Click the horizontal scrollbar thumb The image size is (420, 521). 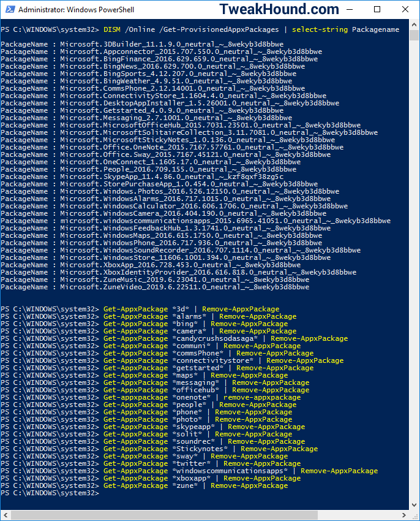(x=164, y=515)
